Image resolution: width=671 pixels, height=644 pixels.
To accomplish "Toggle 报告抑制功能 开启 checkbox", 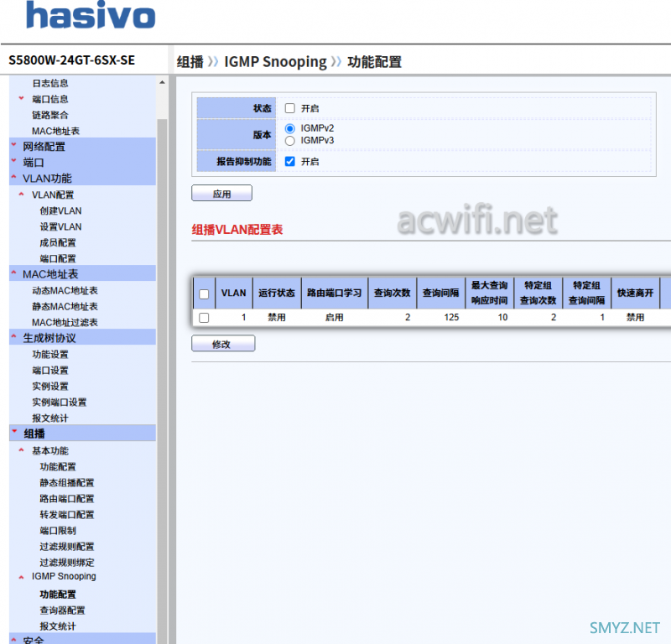I will tap(289, 161).
